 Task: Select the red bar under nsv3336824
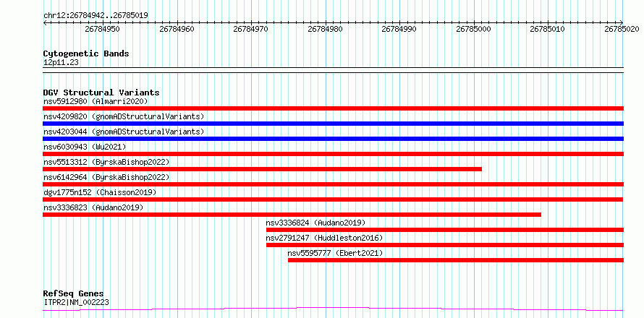445,230
